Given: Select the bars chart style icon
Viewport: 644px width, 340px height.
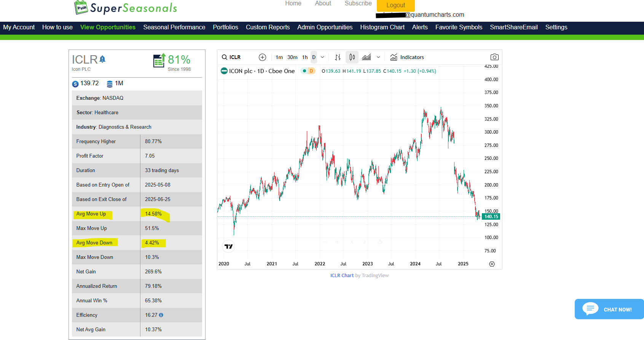Looking at the screenshot, I should tap(338, 57).
